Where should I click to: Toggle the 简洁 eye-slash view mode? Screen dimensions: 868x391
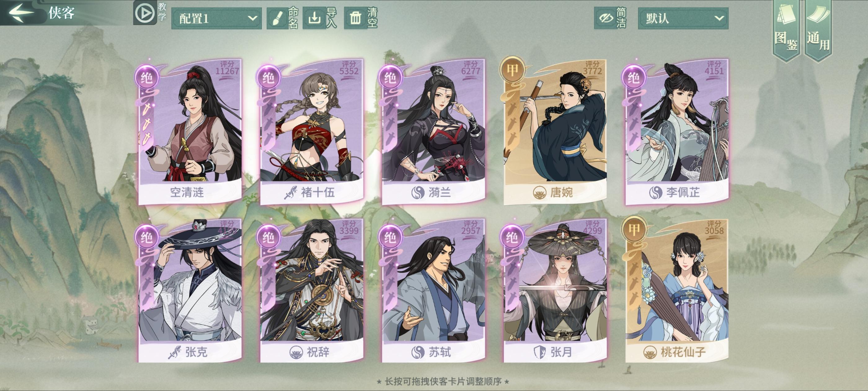click(605, 18)
